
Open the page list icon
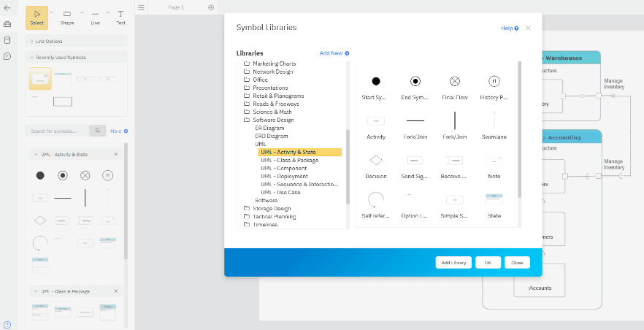[x=141, y=7]
